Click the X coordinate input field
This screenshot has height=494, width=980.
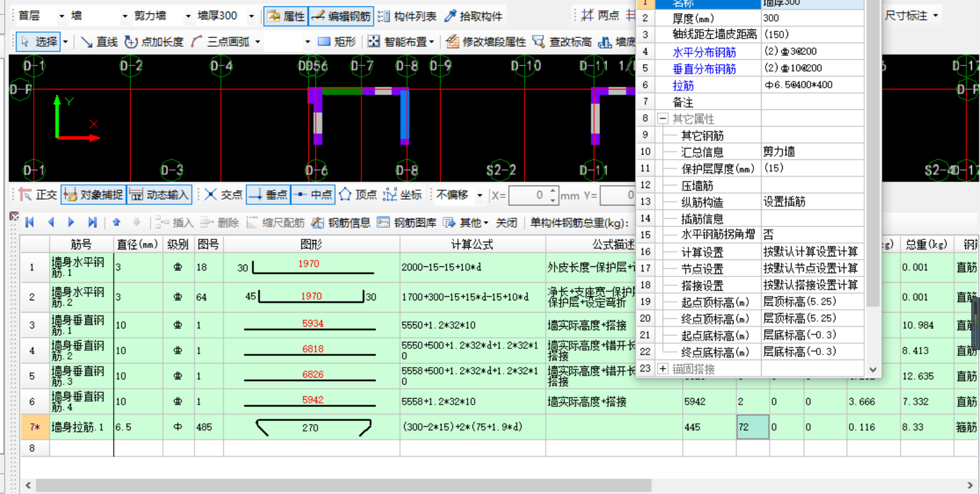(x=529, y=195)
